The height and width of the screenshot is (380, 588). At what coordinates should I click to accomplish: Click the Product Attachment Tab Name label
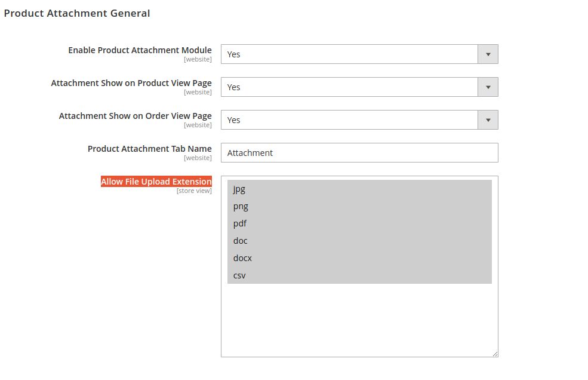point(150,149)
